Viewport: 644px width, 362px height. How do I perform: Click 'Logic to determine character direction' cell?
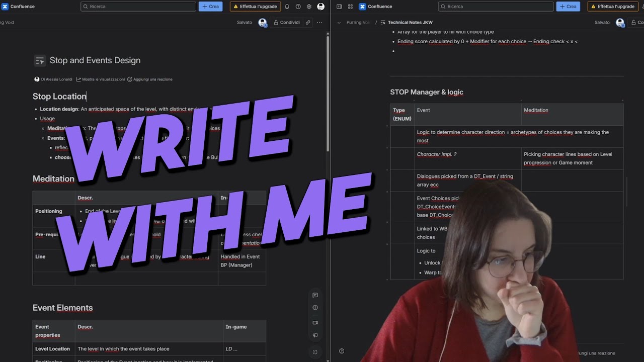pyautogui.click(x=518, y=136)
